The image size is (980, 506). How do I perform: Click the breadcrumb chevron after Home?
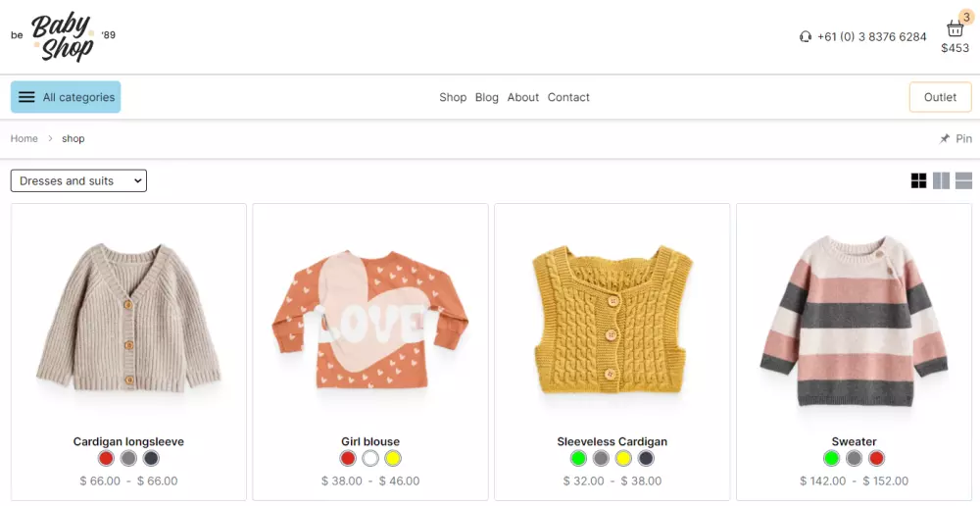pos(50,139)
